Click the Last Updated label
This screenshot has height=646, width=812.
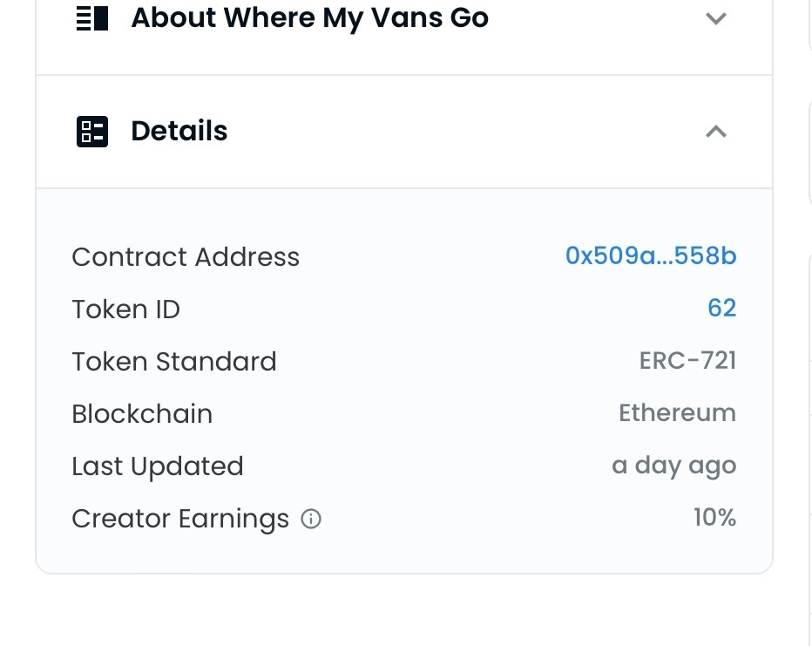coord(158,466)
